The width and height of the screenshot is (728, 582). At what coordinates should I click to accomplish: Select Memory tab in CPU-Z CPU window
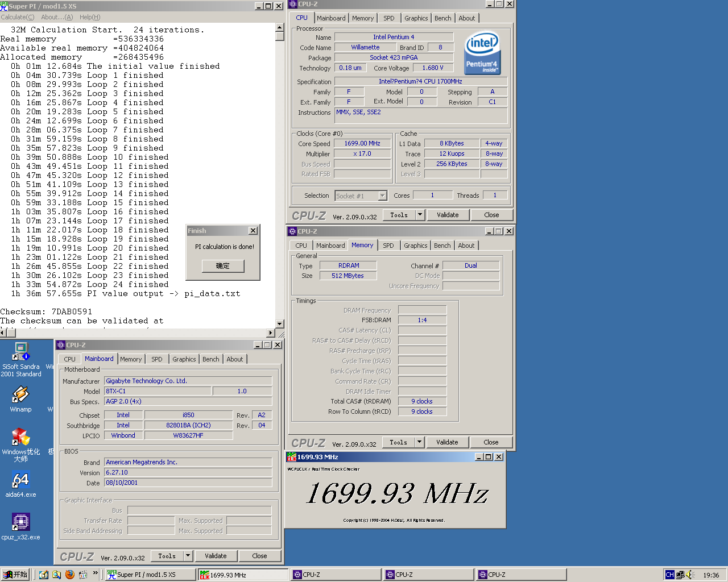tap(363, 18)
